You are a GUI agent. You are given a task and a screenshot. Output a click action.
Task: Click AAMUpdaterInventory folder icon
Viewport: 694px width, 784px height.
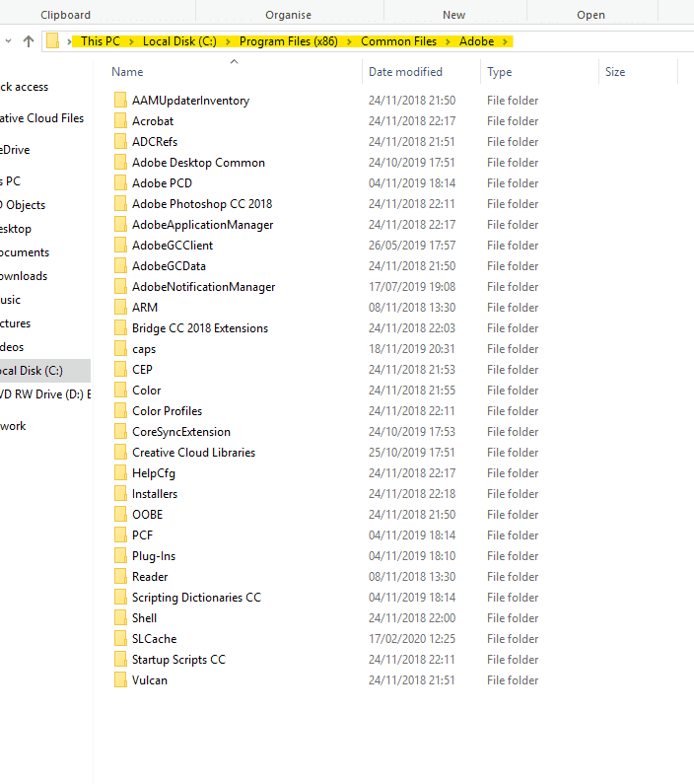tap(120, 100)
